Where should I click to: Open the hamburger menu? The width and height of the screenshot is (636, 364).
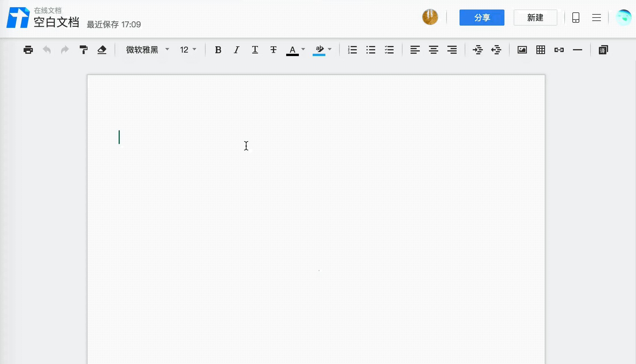tap(596, 18)
